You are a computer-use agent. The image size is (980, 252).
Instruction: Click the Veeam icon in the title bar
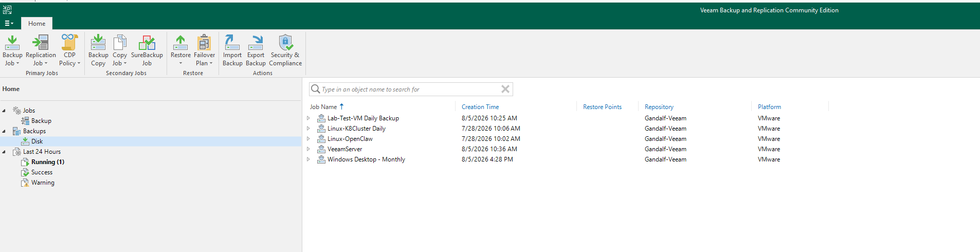[x=7, y=10]
